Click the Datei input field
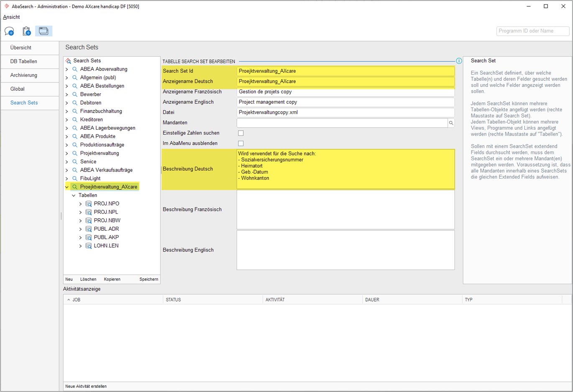The width and height of the screenshot is (573, 392). tap(345, 113)
